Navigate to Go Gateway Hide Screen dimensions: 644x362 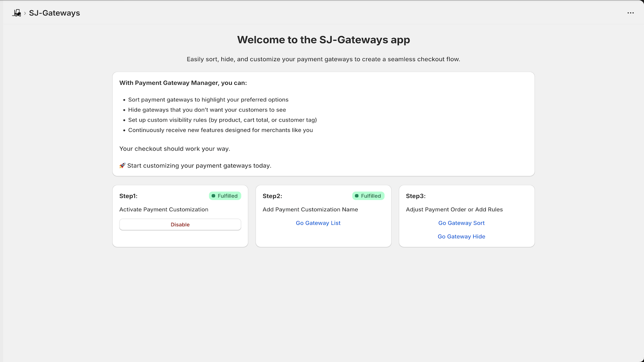point(461,237)
